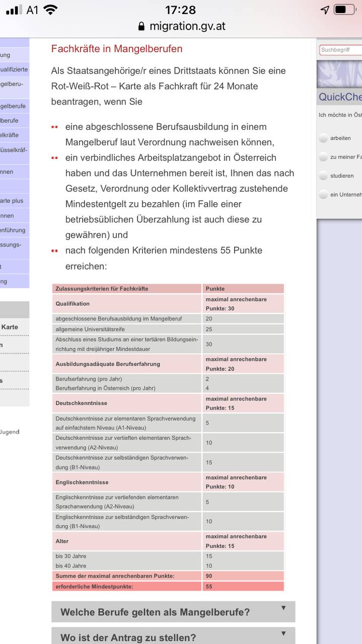This screenshot has height=644, width=362.
Task: Click the 'QuickChe...' heading
Action: pyautogui.click(x=340, y=97)
